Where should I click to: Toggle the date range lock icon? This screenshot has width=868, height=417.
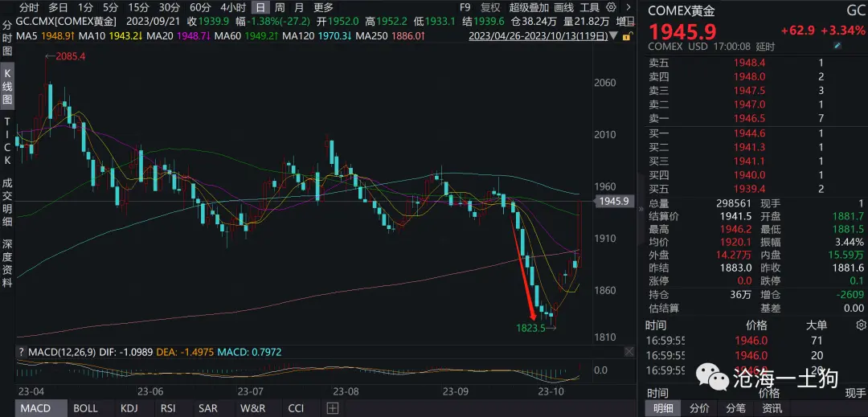tap(626, 36)
